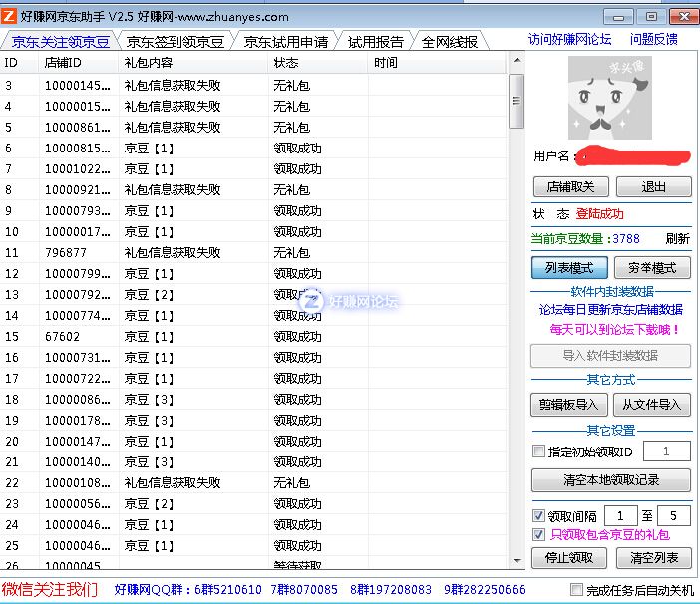Click the user avatar image

[x=610, y=98]
